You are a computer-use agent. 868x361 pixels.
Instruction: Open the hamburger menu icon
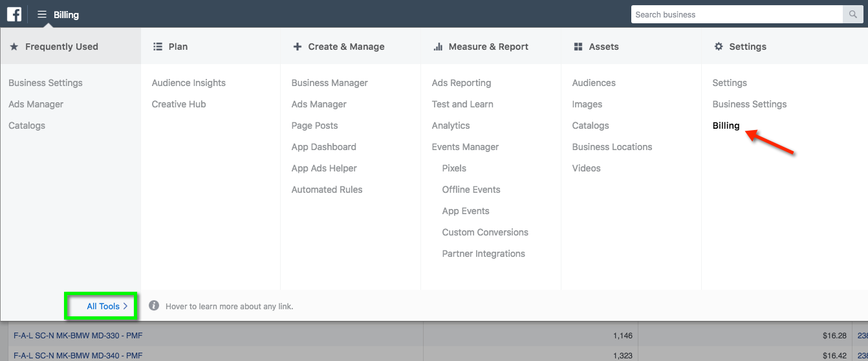(42, 14)
